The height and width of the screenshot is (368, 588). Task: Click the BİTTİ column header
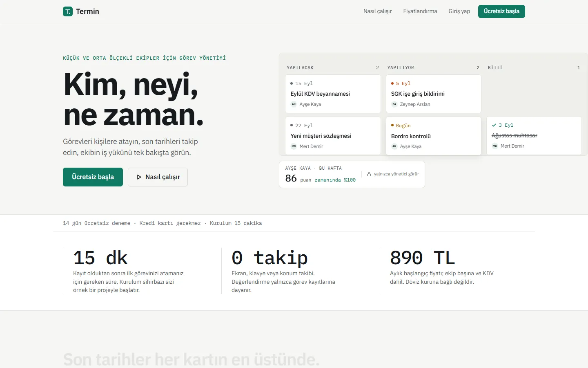[495, 67]
